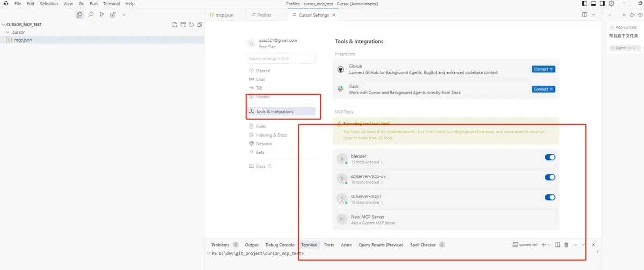The image size is (644, 270).
Task: Toggle the bottom panel layout icon
Action: click(x=594, y=4)
